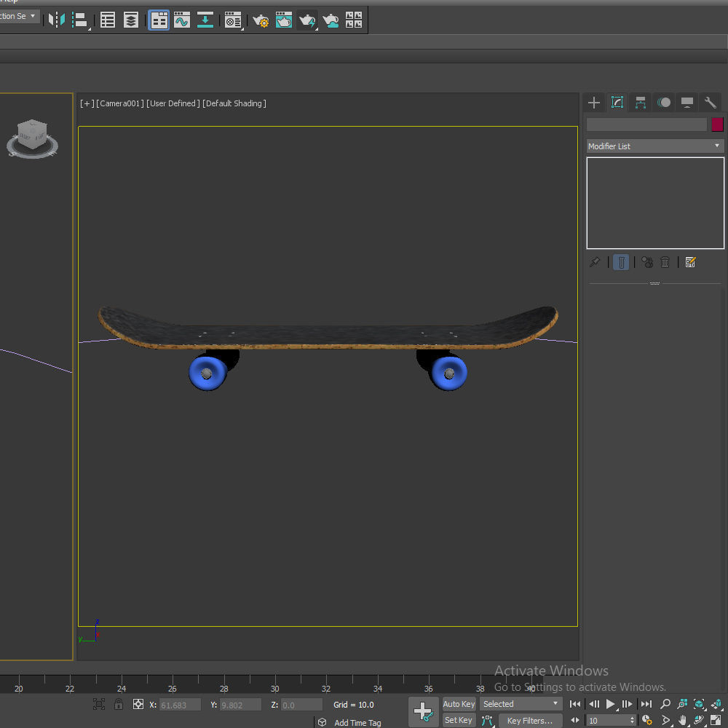Open the Schematic View
The width and height of the screenshot is (728, 728).
(x=205, y=20)
